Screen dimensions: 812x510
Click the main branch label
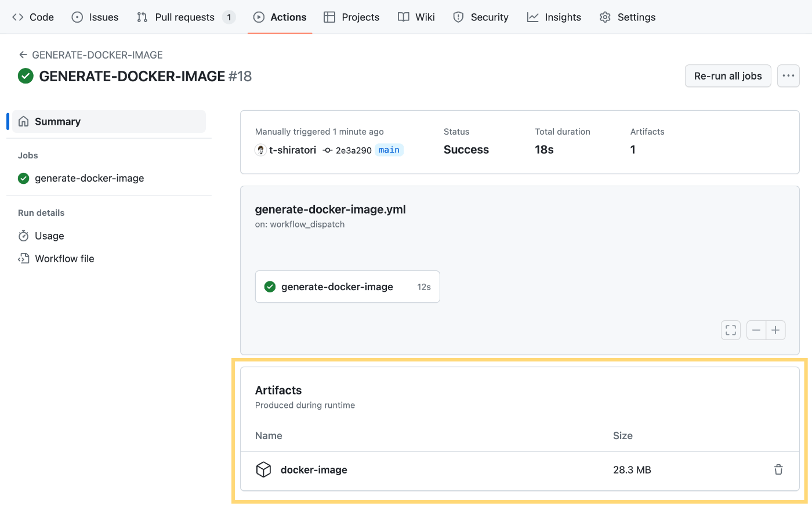389,150
